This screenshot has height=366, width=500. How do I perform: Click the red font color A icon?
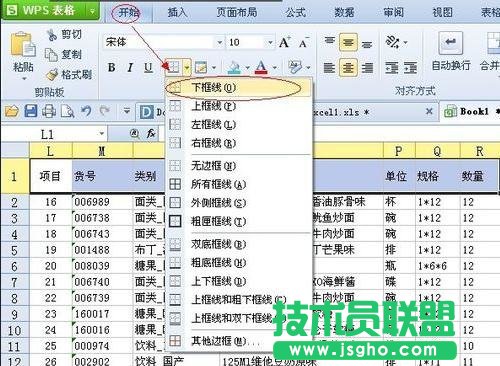[x=261, y=67]
